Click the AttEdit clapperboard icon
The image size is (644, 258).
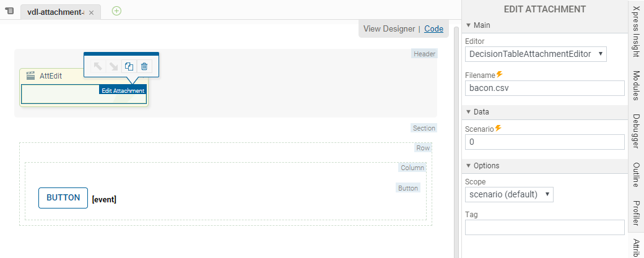click(x=29, y=75)
